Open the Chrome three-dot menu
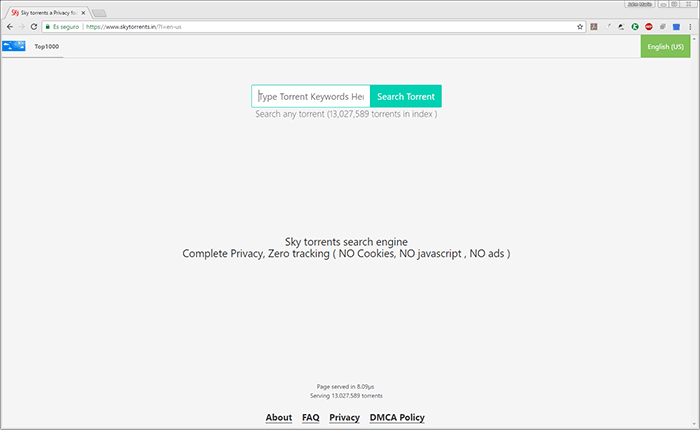Viewport: 700px width, 430px height. (x=690, y=27)
